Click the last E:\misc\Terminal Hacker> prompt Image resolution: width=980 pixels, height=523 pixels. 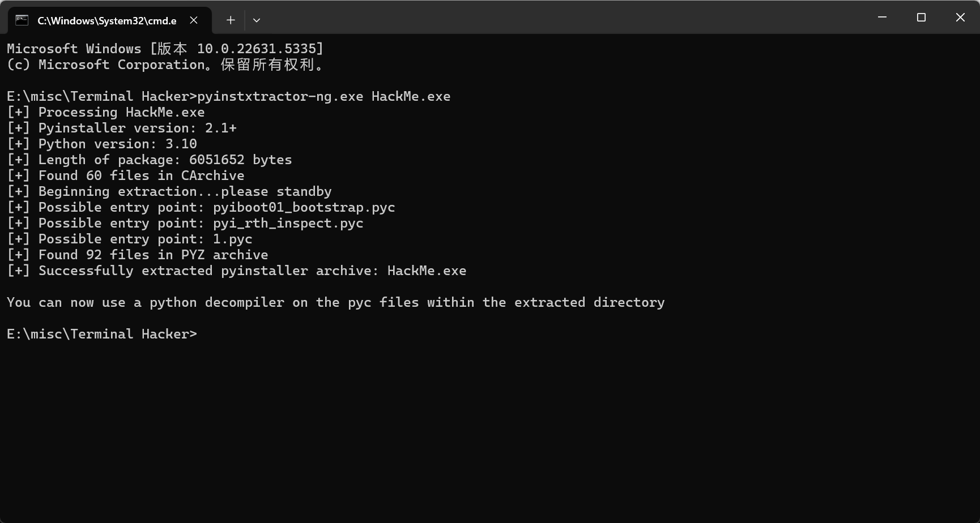click(x=102, y=334)
